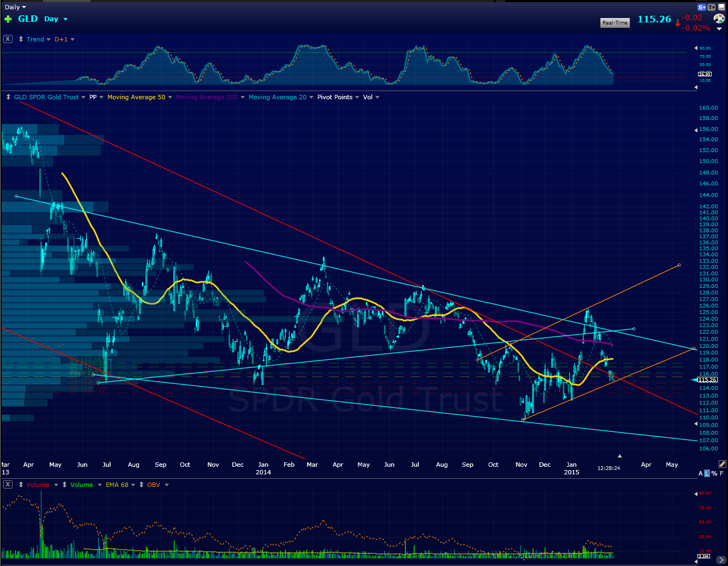The image size is (728, 566).
Task: Click the Trend pane bottom scale arrow
Action: pos(696,87)
